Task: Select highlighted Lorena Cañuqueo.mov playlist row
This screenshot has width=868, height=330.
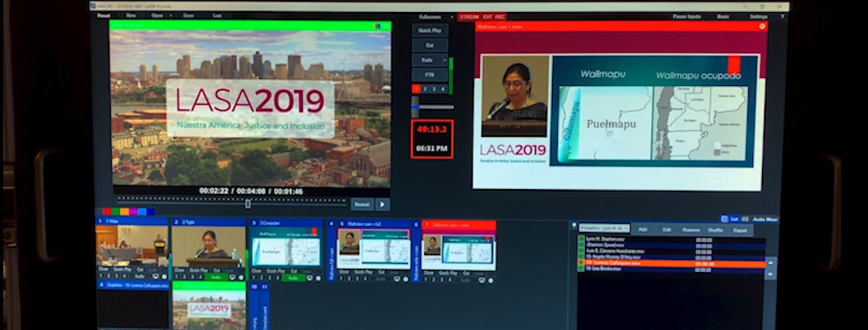Action: (x=671, y=263)
